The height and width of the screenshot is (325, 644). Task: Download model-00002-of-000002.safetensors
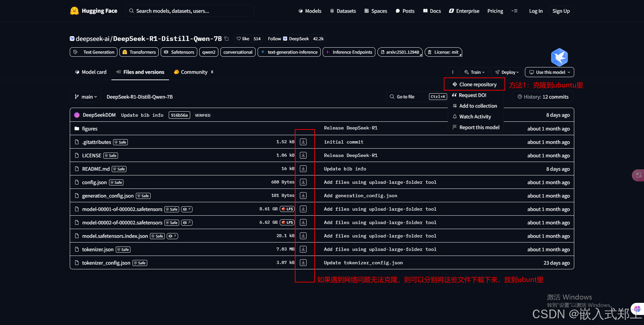[303, 222]
